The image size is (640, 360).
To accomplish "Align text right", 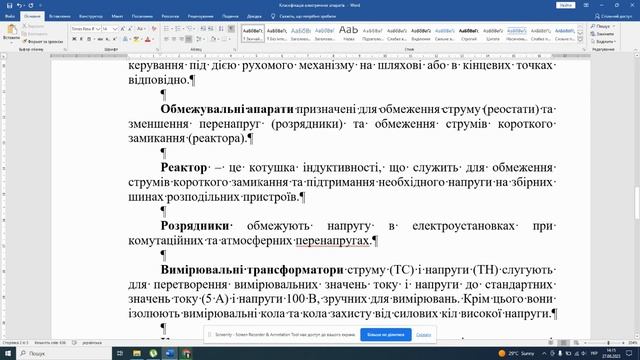I will point(181,39).
